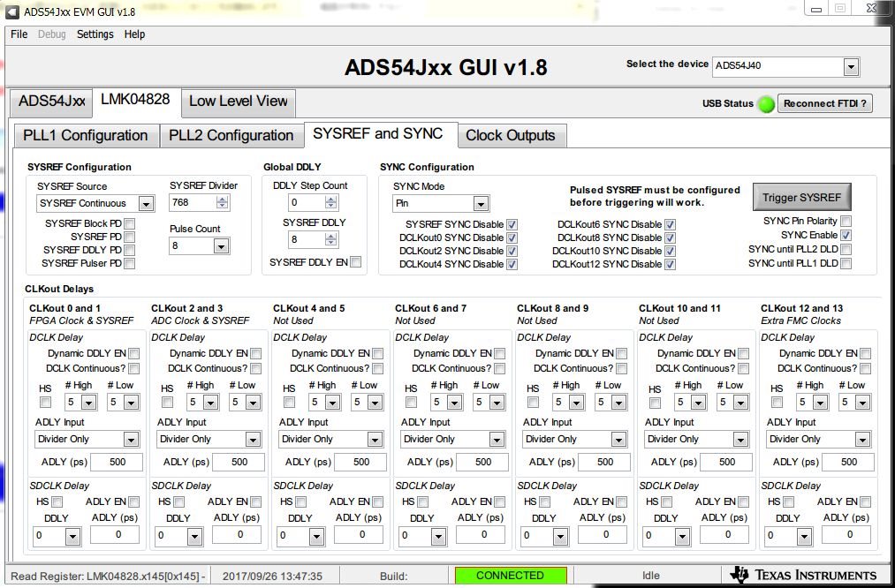This screenshot has width=895, height=588.
Task: Open CLKout 6 and 7 SDCLK DDLY dropdown
Action: (438, 536)
